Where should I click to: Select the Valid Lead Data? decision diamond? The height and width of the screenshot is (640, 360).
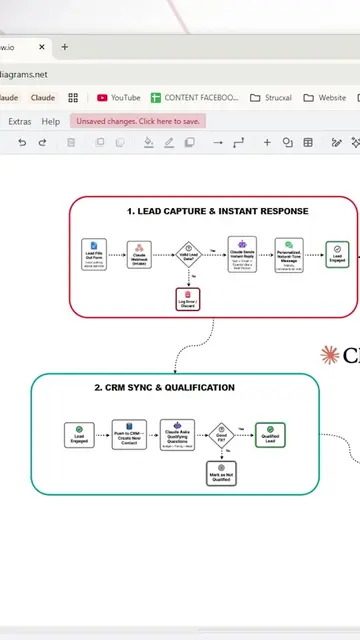(189, 255)
